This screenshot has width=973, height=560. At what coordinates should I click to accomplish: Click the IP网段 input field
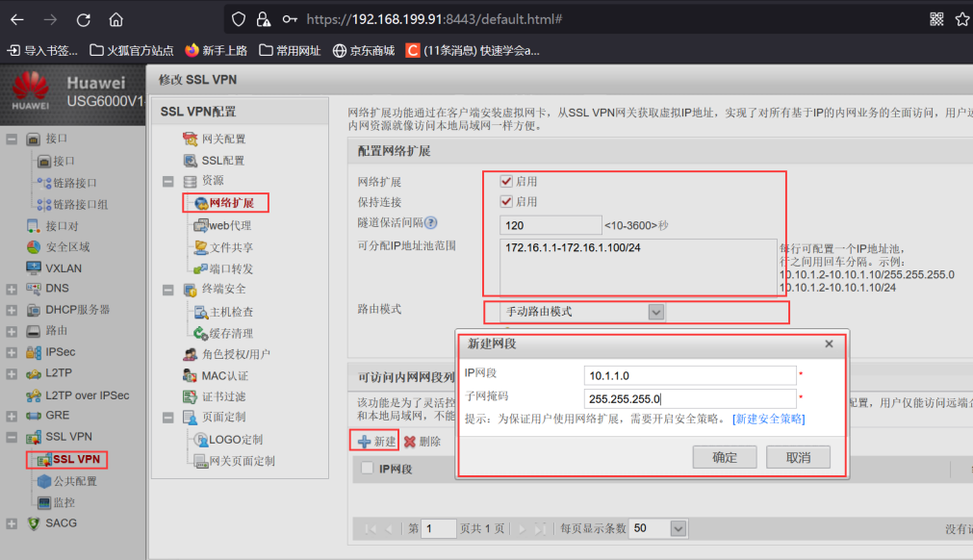point(690,376)
